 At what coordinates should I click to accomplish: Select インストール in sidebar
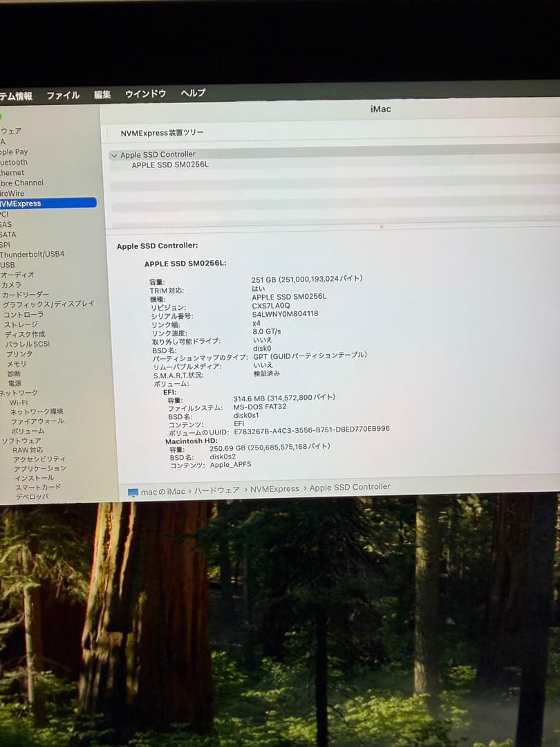point(35,479)
